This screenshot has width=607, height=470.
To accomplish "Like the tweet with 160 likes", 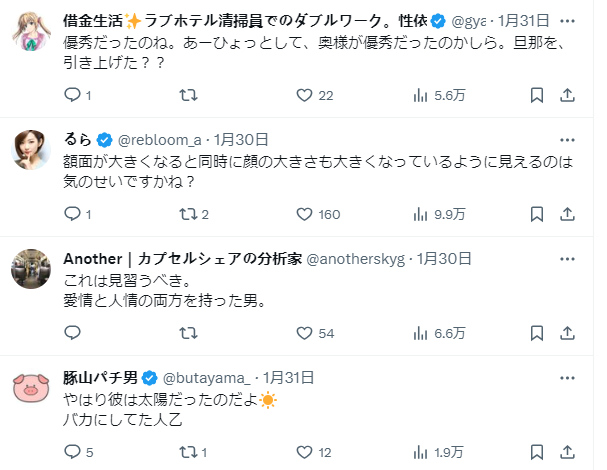I will click(305, 214).
